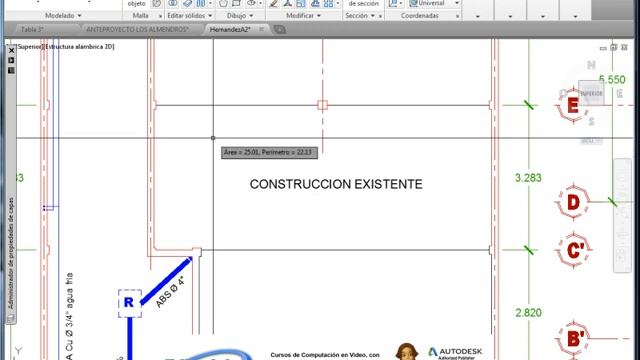
Task: Select the CONSTRUCCION EXISTENTE text in the drawing
Action: (x=336, y=184)
